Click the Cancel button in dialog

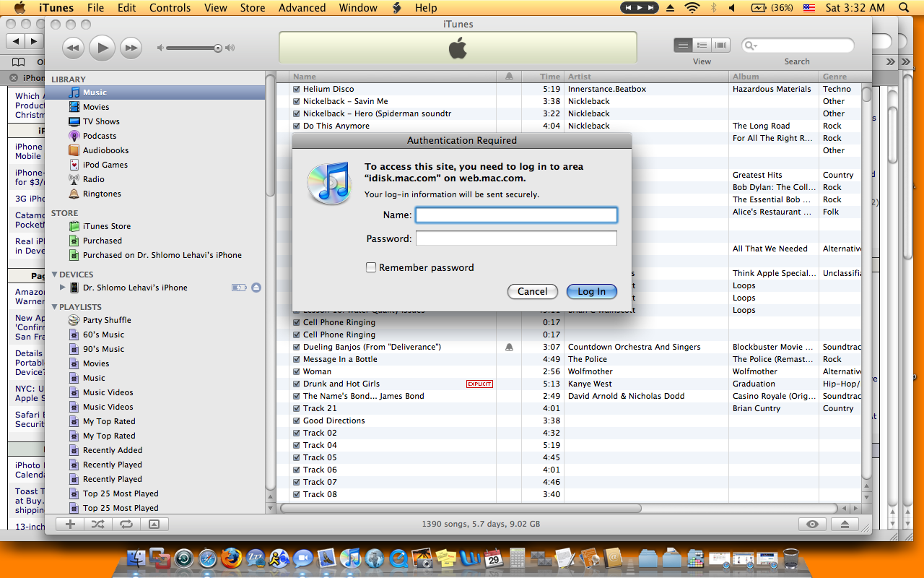533,291
